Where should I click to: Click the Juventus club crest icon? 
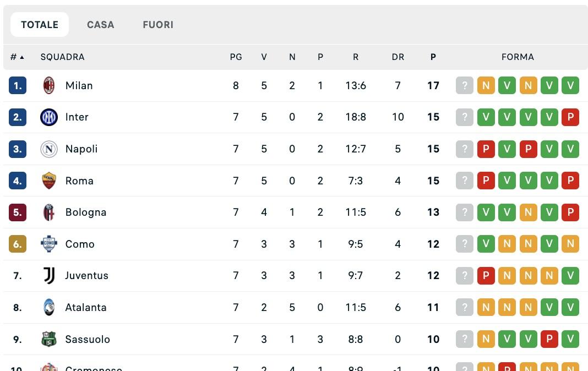(49, 276)
